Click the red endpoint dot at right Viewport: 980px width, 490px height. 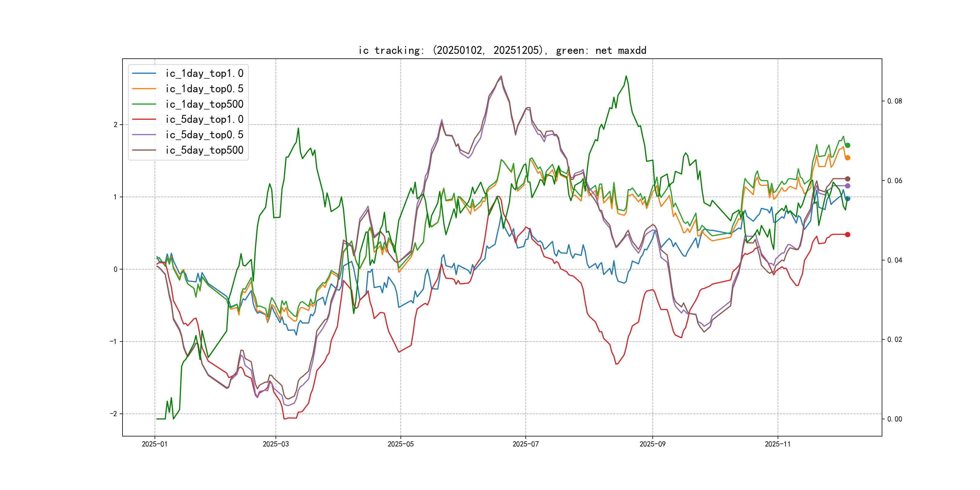coord(848,235)
